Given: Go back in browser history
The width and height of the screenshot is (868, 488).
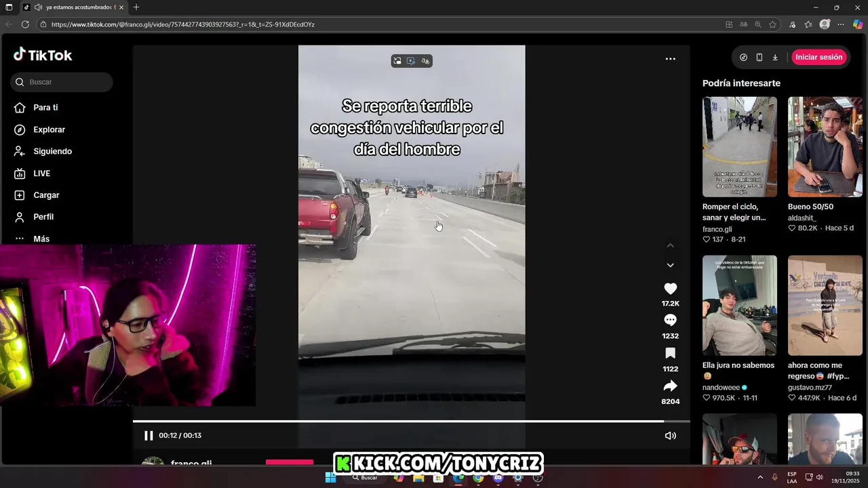Looking at the screenshot, I should 9,24.
